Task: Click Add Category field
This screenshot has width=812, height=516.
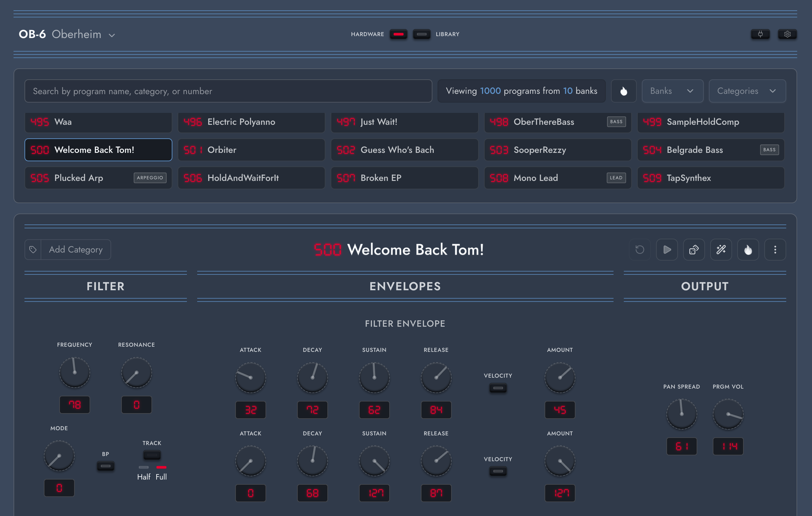Action: point(75,249)
